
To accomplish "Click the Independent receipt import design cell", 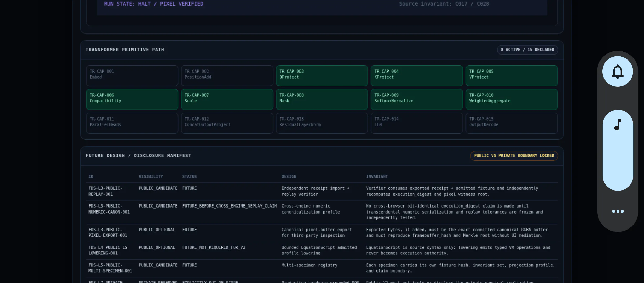I will (315, 191).
